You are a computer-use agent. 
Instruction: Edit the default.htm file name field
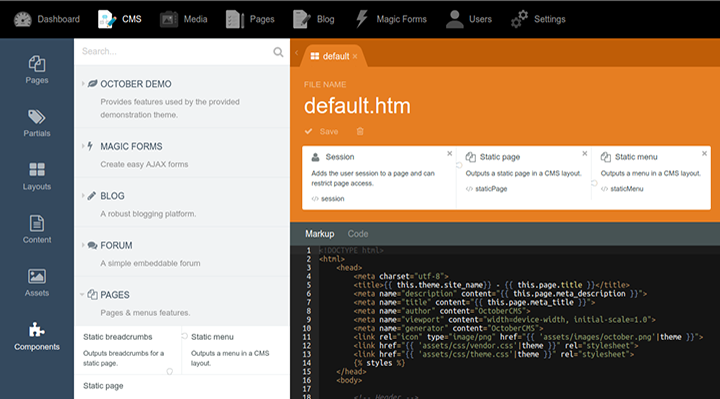tap(357, 106)
